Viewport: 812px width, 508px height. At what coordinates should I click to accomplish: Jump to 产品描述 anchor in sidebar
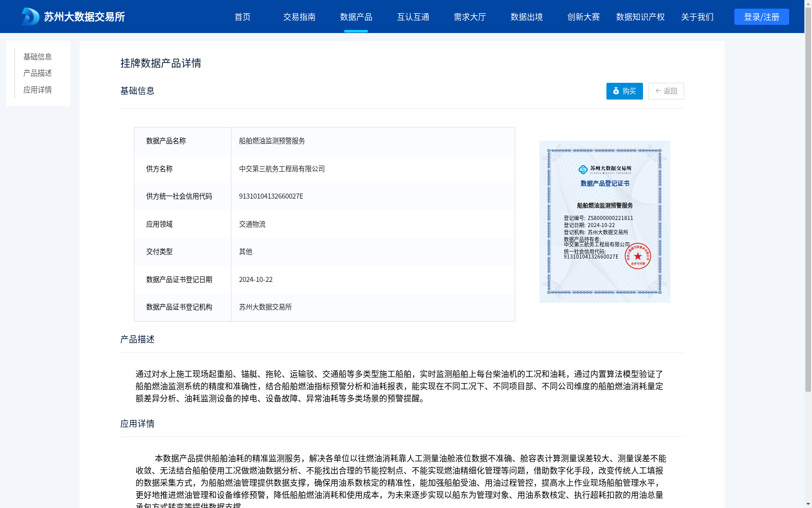pos(38,73)
